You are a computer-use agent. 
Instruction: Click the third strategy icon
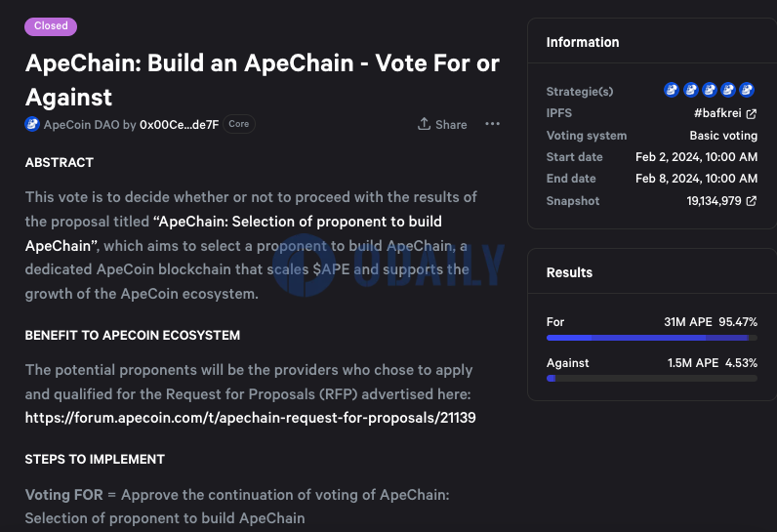tap(710, 90)
